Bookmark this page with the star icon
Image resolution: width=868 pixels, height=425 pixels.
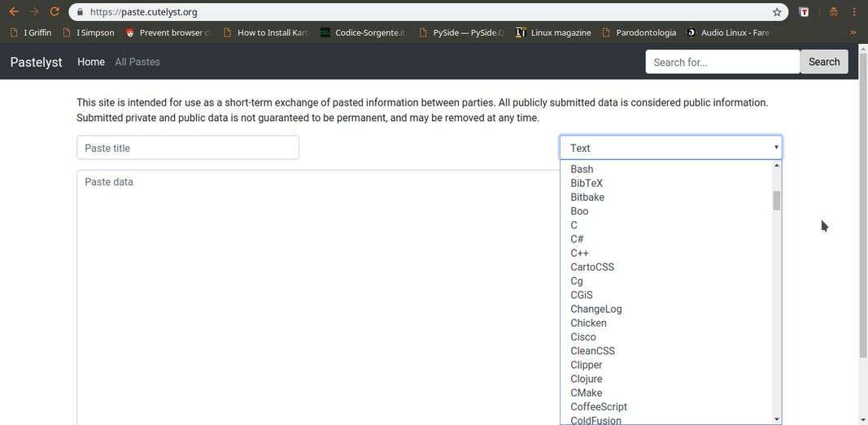click(x=777, y=12)
